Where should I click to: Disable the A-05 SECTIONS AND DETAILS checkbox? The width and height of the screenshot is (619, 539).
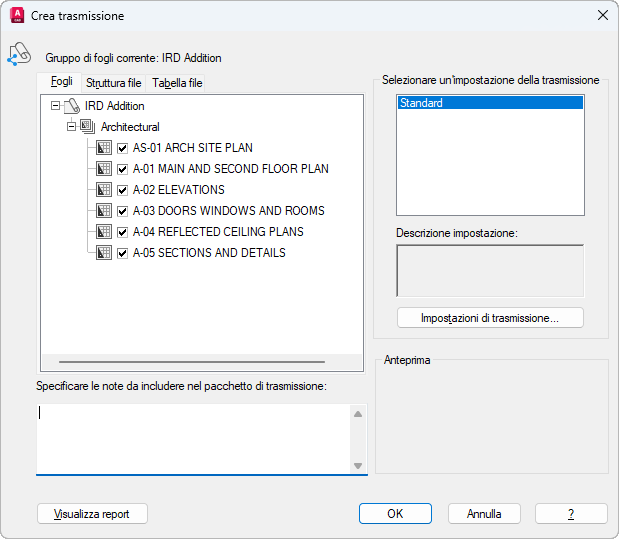click(122, 253)
